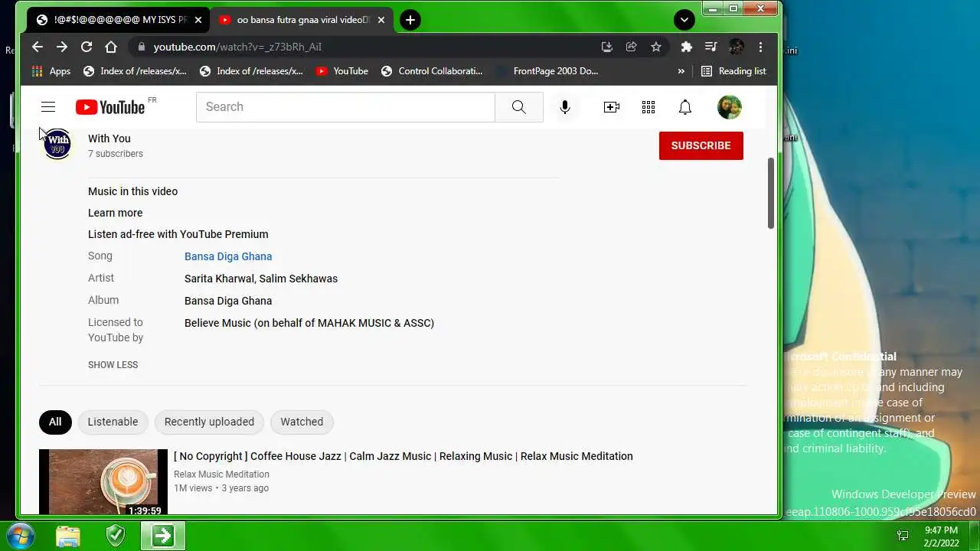Open the Windows Start button
This screenshot has width=980, height=551.
[x=20, y=536]
